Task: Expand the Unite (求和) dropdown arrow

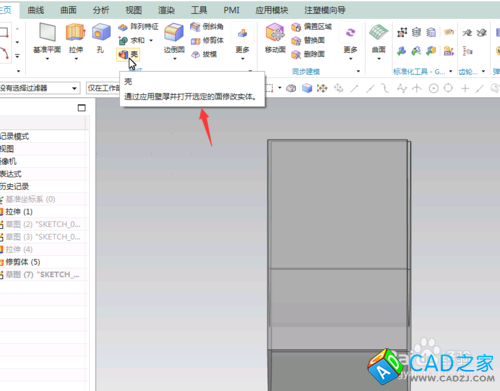Action: pos(151,40)
